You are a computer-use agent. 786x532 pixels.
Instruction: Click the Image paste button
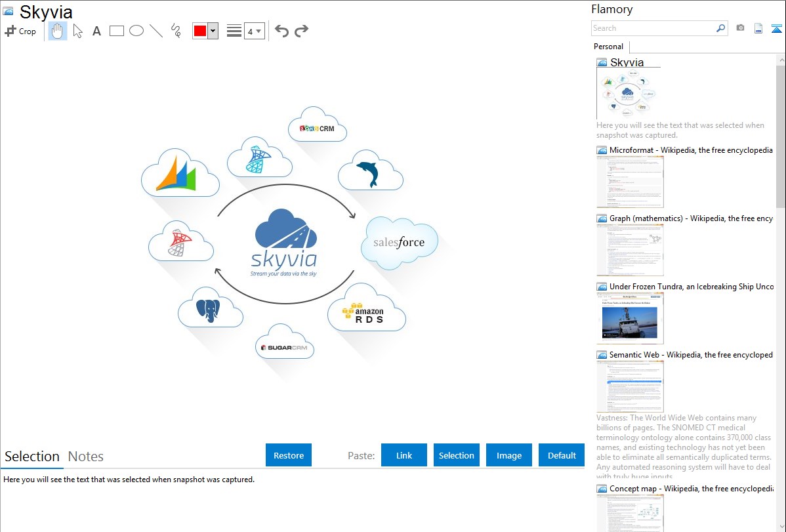pyautogui.click(x=509, y=455)
